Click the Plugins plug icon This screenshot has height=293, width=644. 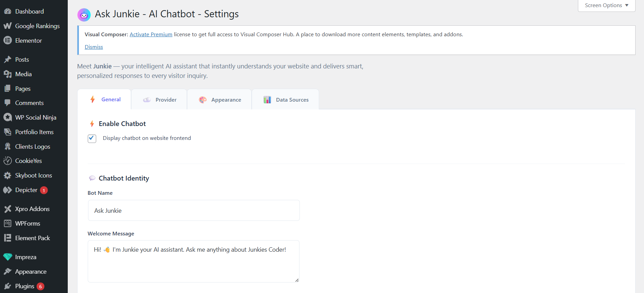coord(7,287)
